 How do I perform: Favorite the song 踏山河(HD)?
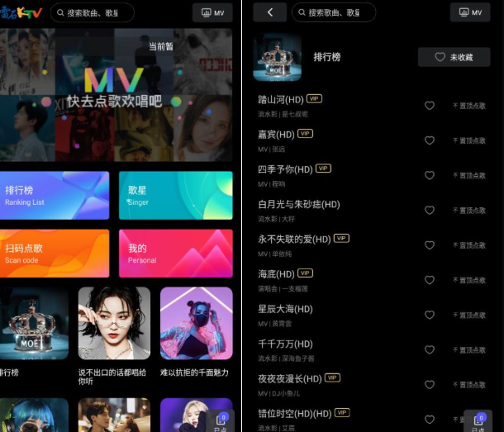tap(430, 106)
